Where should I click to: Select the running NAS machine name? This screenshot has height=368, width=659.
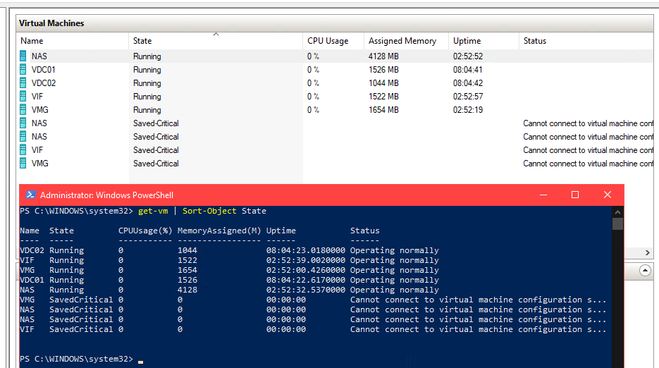[39, 56]
